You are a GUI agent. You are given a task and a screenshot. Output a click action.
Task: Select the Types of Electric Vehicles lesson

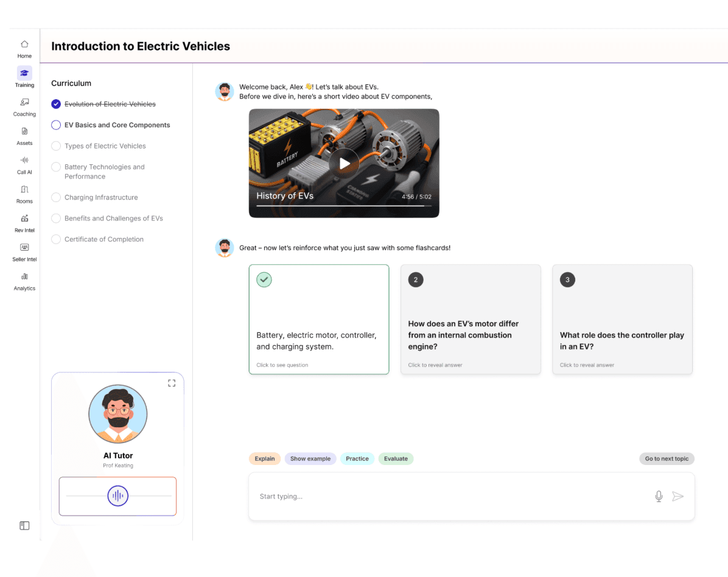point(105,146)
